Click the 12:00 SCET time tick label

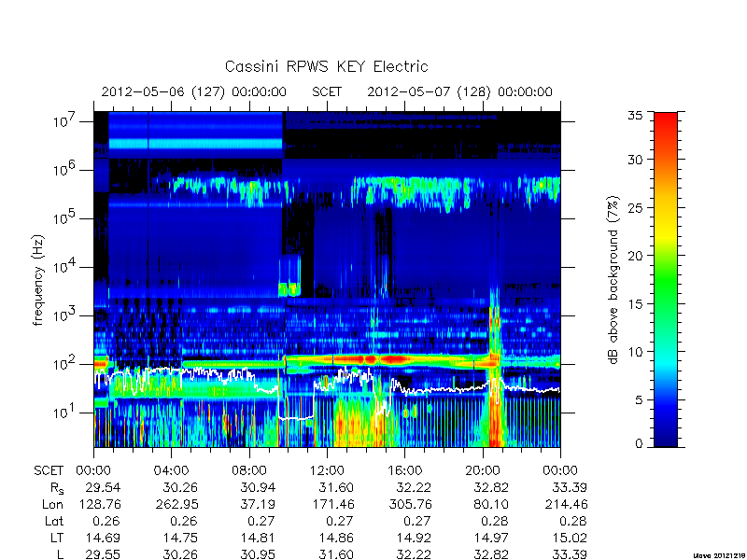tap(327, 471)
